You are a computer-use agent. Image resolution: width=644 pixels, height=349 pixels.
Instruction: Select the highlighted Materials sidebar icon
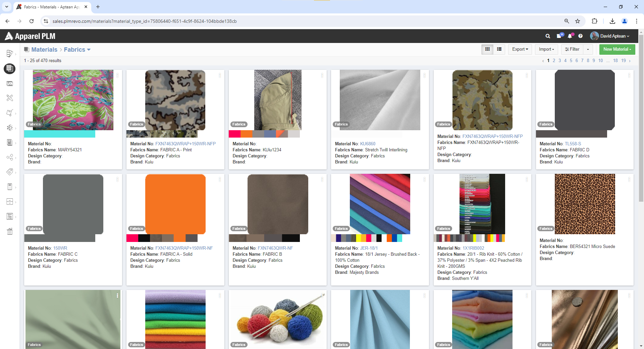[10, 68]
